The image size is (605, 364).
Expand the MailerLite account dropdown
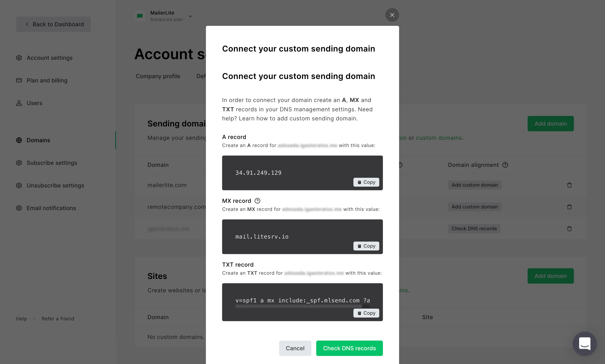click(190, 16)
